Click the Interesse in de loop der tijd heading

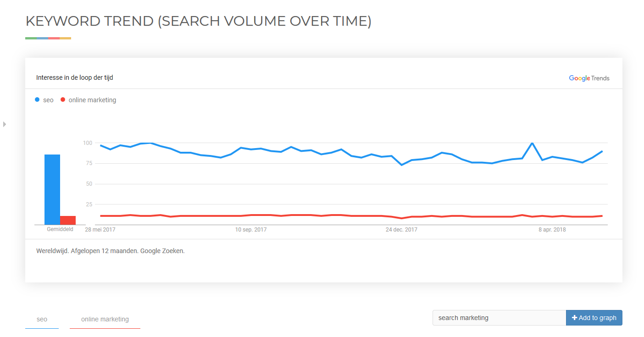pos(74,77)
